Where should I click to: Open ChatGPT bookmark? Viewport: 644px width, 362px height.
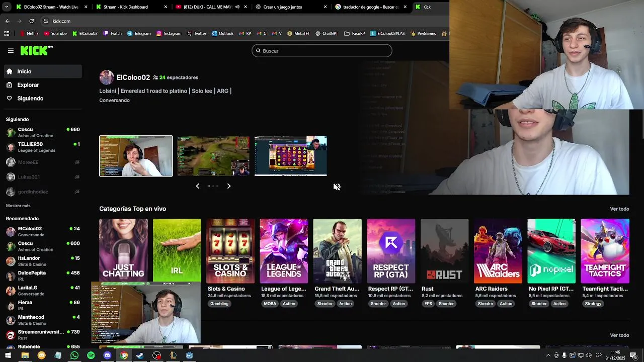(x=327, y=34)
